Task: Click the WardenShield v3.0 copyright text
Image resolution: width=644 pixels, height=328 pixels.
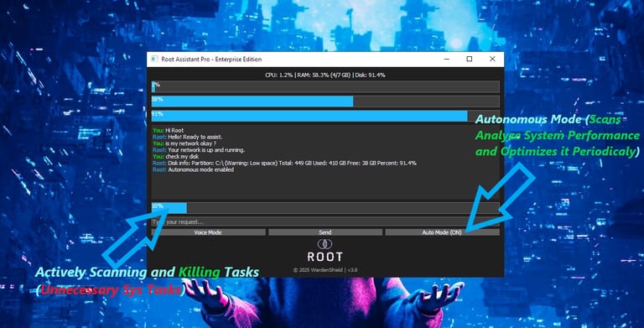Action: click(325, 270)
